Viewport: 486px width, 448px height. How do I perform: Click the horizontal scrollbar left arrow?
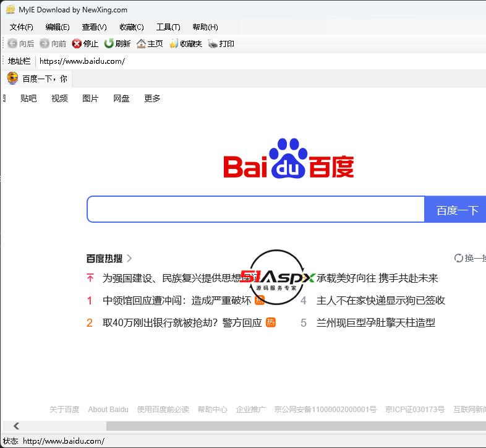point(17,426)
